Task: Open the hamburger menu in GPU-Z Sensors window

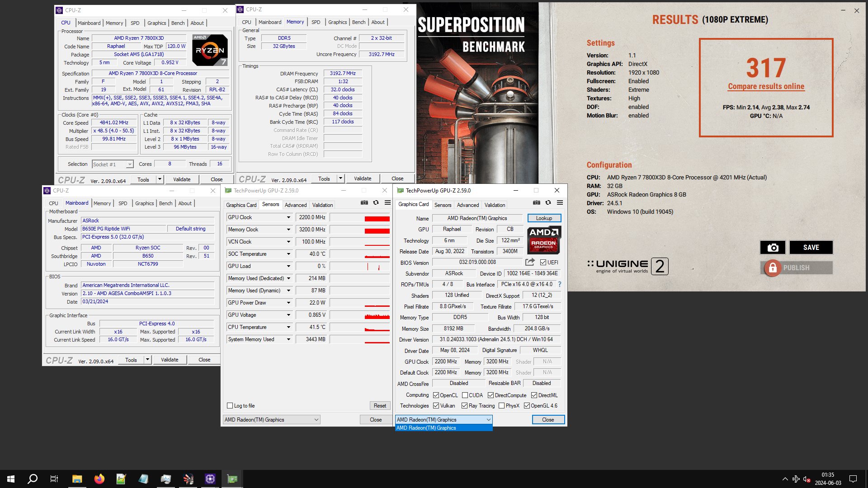Action: click(x=387, y=202)
